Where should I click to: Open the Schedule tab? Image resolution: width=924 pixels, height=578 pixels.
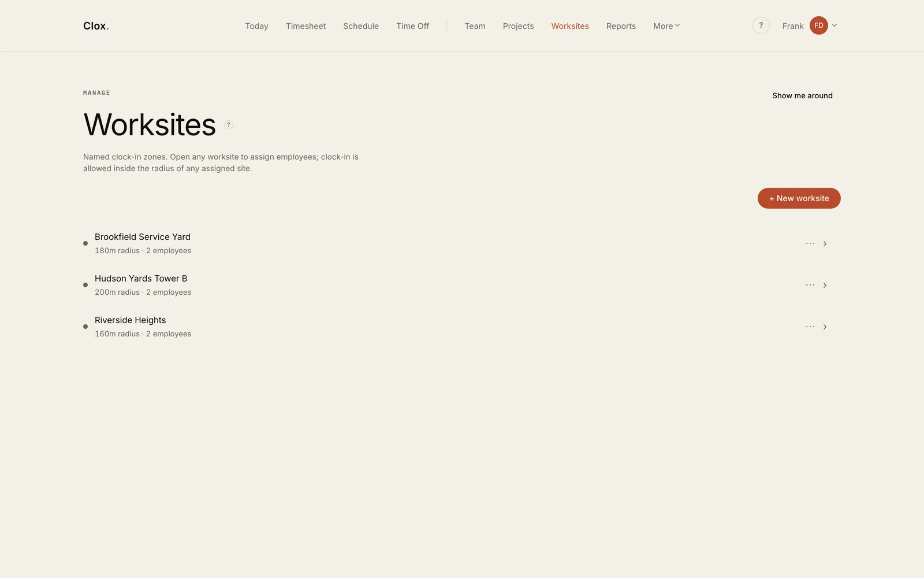point(361,26)
